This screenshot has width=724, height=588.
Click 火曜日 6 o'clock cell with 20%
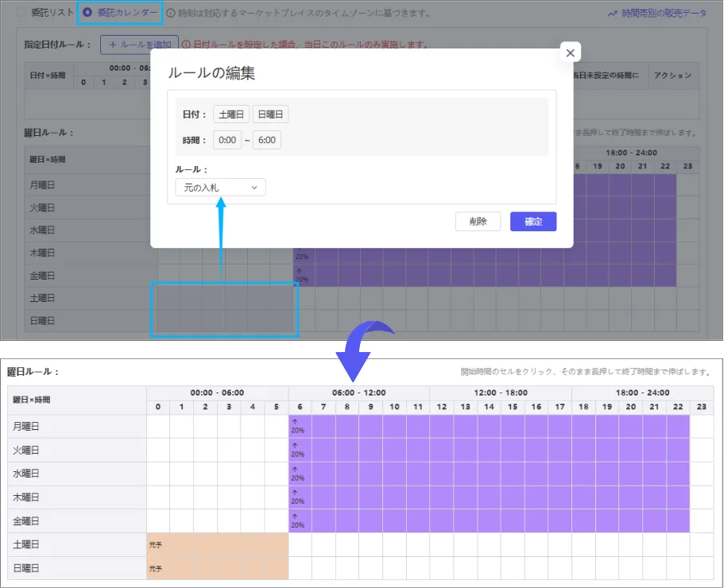(300, 450)
